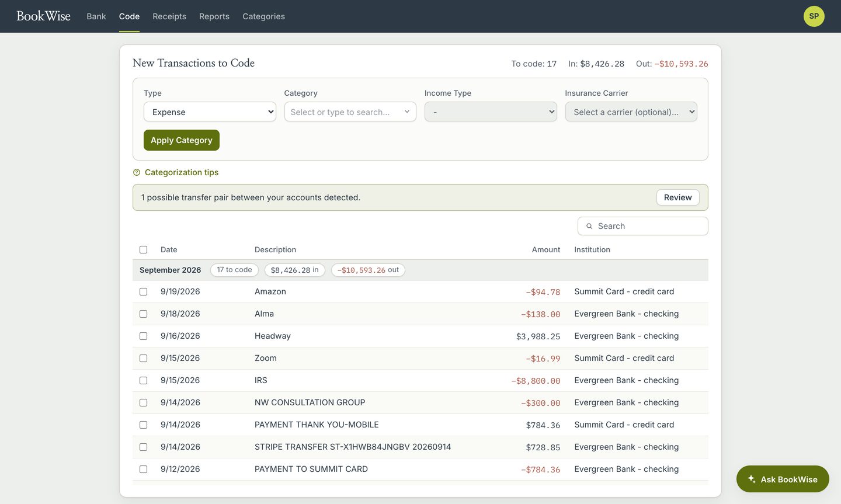Click the Zoom amount -$16.99
This screenshot has width=841, height=504.
543,359
